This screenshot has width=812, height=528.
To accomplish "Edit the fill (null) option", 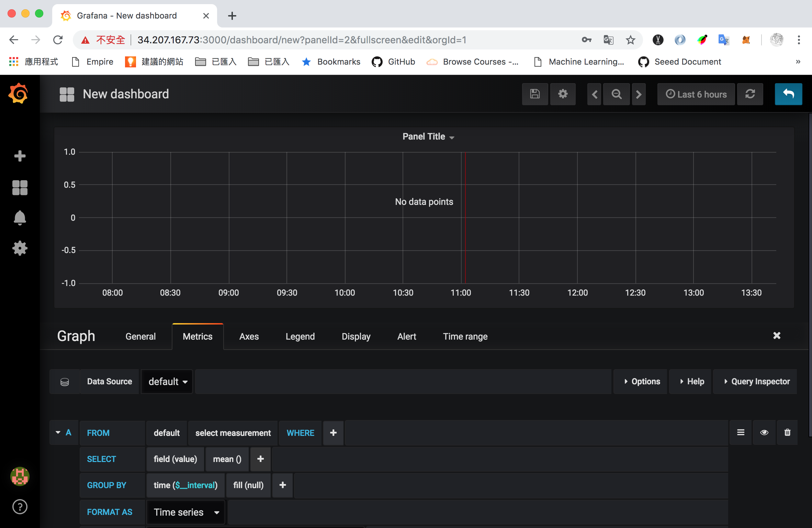I will [x=248, y=485].
